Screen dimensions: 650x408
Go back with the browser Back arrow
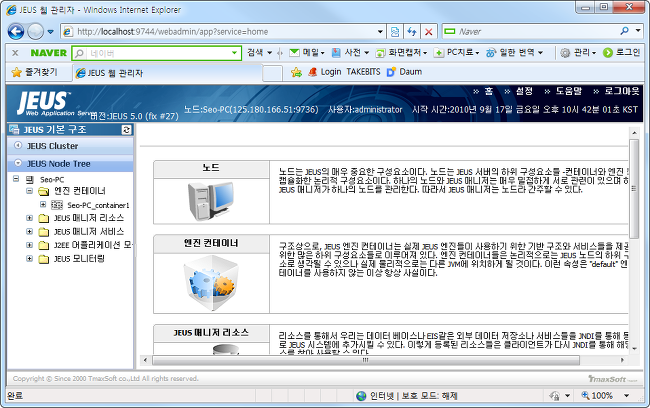[16, 32]
